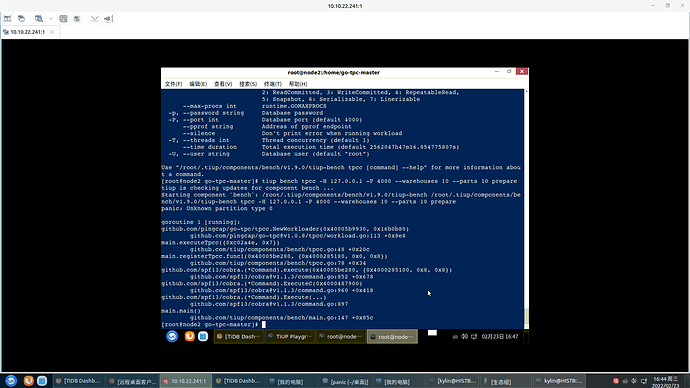
Task: Click the 'goroutine 1 [running]:' line
Action: [x=201, y=222]
